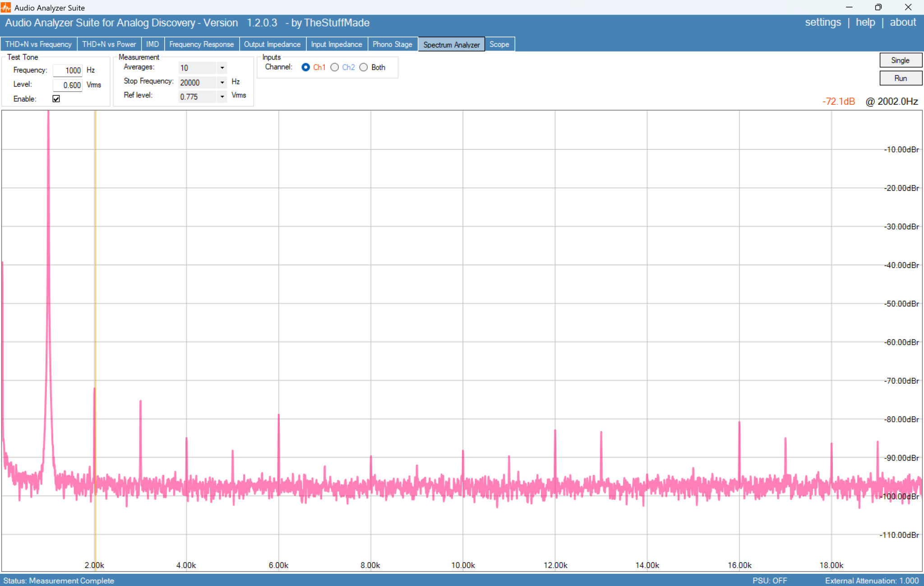Screen dimensions: 924x586
Task: Click the Test Tone Level field
Action: tap(68, 85)
